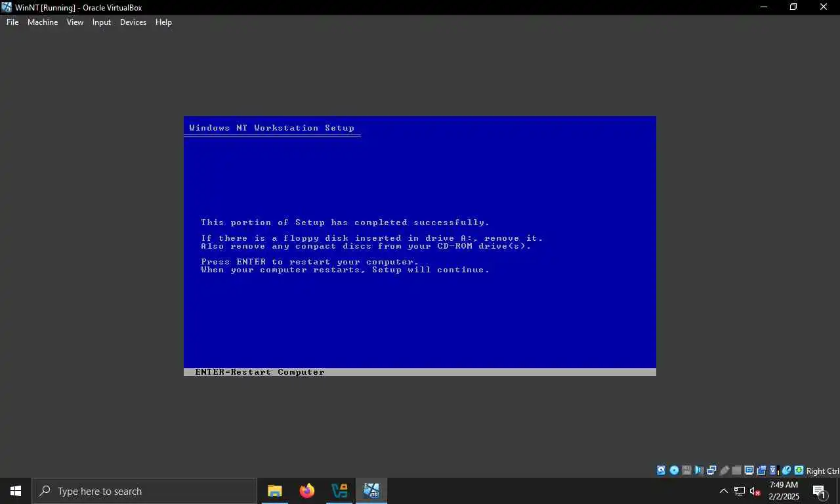Open File Explorer from the taskbar
The height and width of the screenshot is (504, 840).
point(274,491)
